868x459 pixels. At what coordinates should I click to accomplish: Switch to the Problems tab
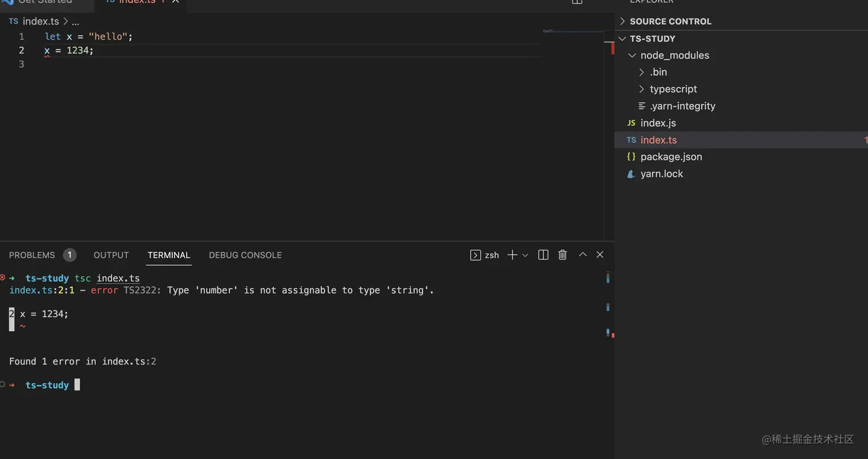tap(32, 255)
